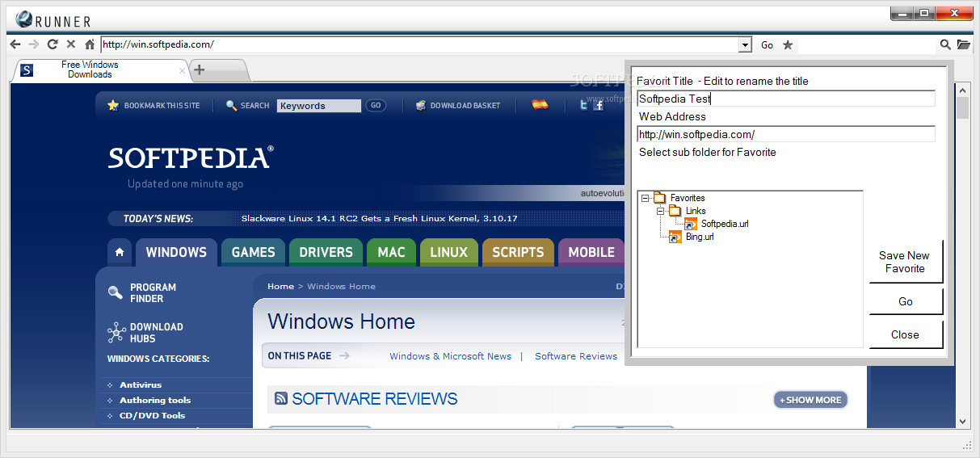
Task: Click the Search magnifier icon on the webpage
Action: pos(232,105)
